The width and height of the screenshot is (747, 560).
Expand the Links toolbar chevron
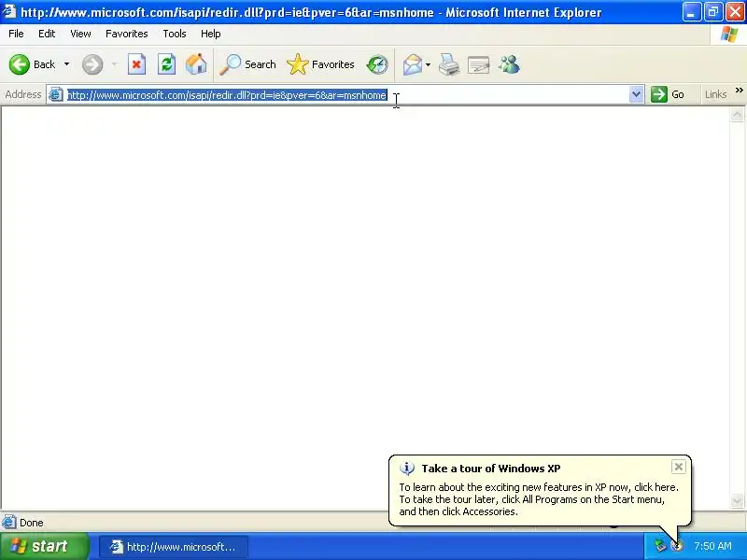click(739, 90)
